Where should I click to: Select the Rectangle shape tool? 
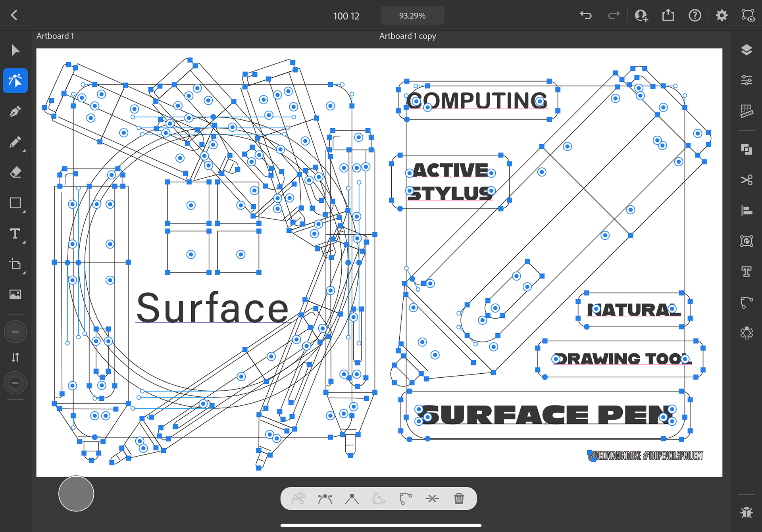(x=15, y=203)
